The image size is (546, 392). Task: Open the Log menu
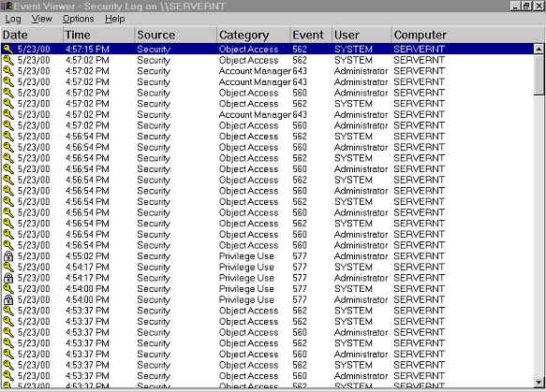coord(13,19)
